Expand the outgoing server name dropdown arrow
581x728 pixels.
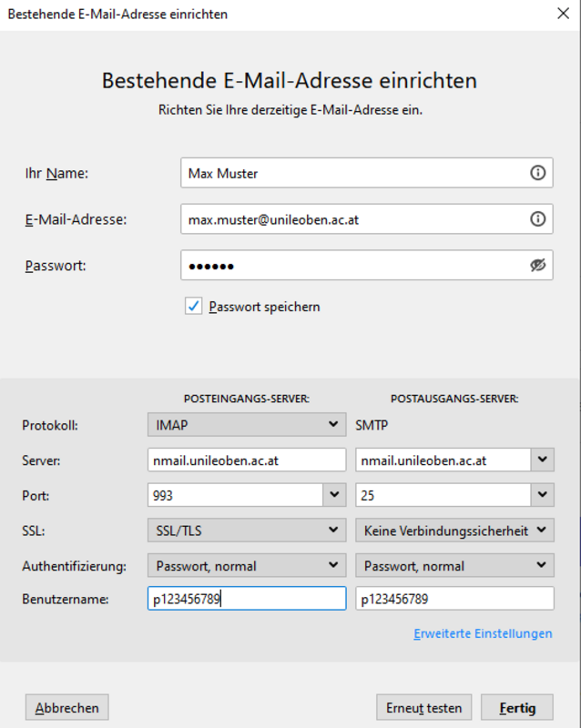543,460
